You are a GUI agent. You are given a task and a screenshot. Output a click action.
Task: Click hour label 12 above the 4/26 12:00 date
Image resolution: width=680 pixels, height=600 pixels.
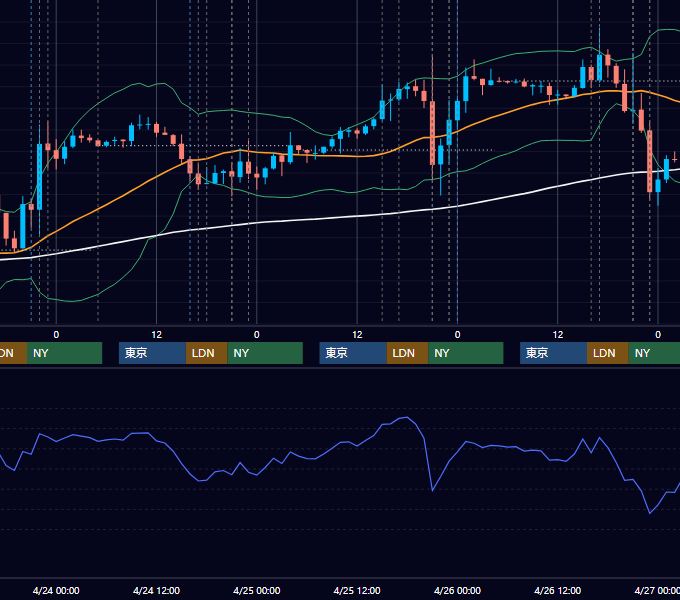tap(558, 335)
